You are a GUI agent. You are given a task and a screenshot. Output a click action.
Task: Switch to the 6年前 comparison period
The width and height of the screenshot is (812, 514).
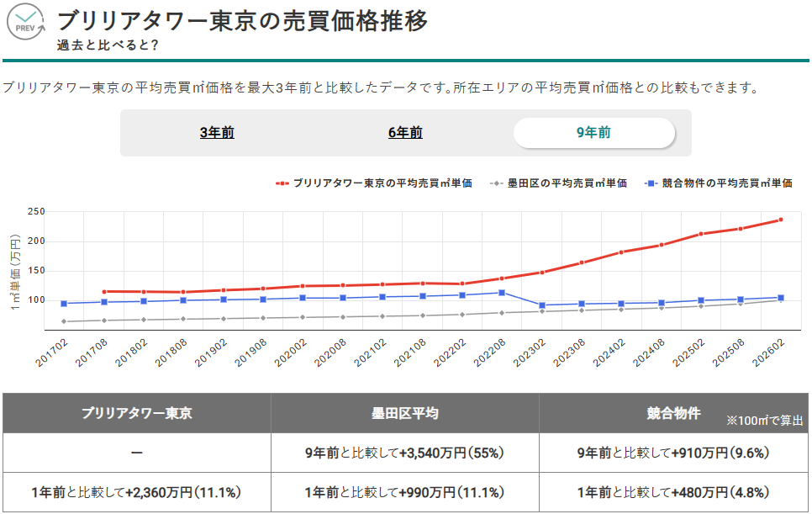click(x=407, y=133)
